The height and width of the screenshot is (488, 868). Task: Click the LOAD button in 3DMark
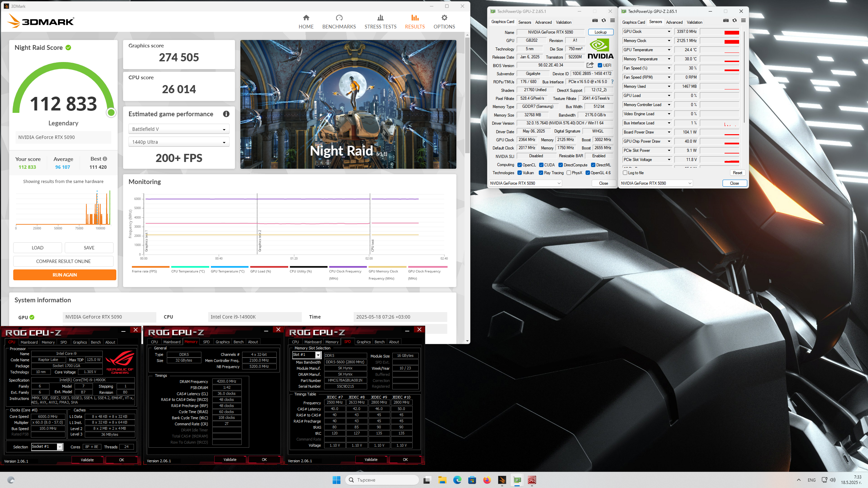37,248
